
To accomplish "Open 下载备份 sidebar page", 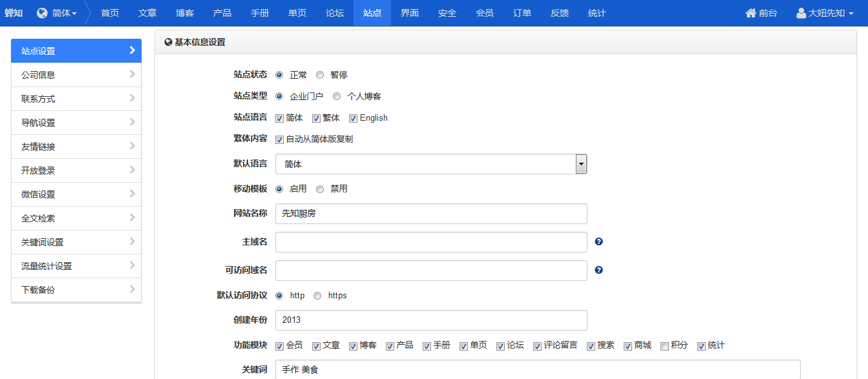I will [x=76, y=290].
